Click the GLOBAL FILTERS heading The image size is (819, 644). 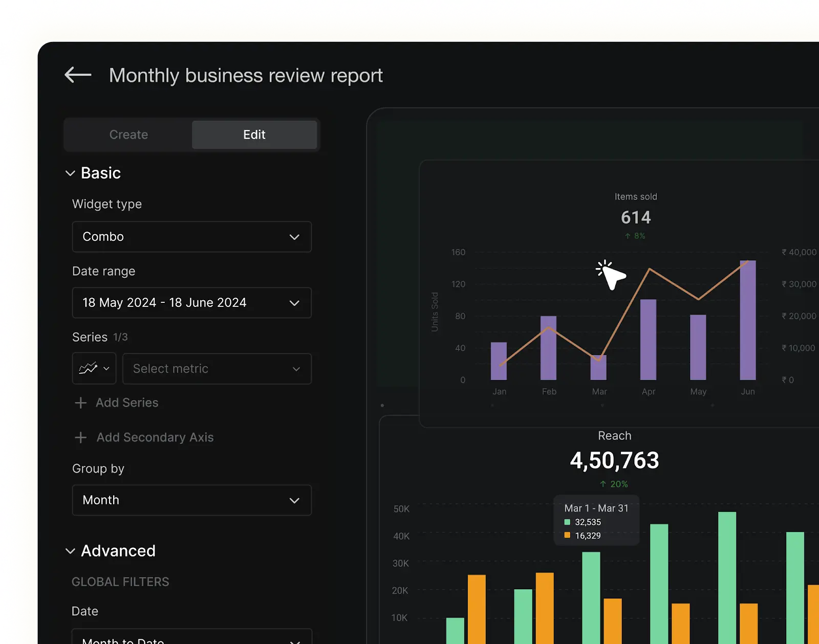tap(120, 582)
